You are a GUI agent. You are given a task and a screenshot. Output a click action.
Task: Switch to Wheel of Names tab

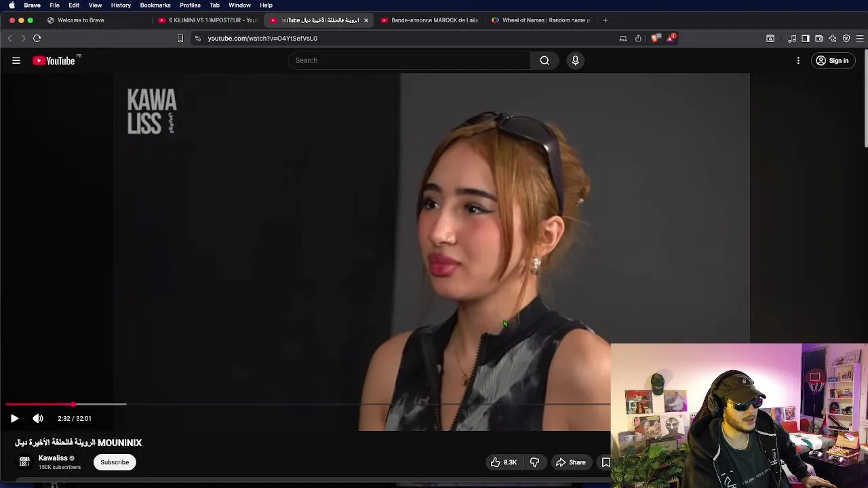point(540,20)
